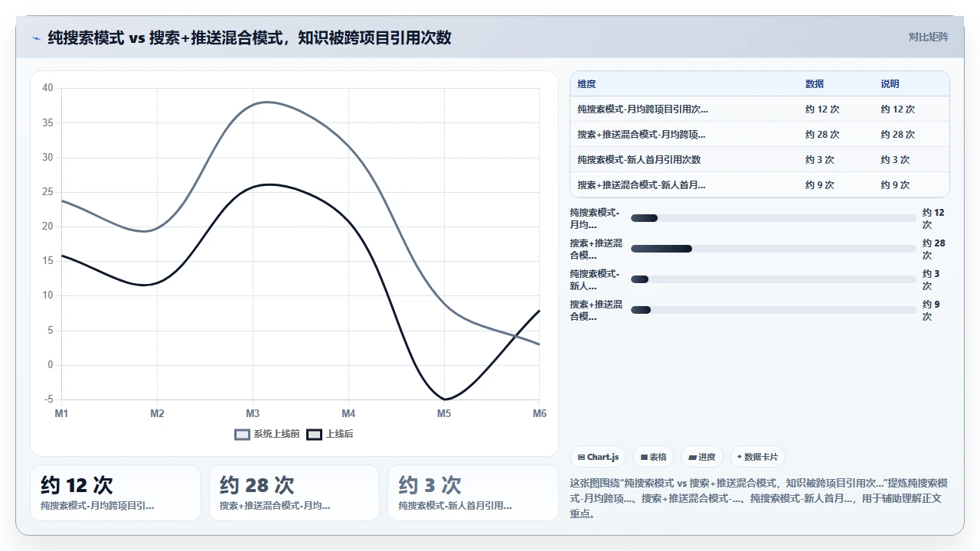Screen dimensions: 980x551
Task: Click the progress bar showing 约 12 次
Action: [773, 218]
